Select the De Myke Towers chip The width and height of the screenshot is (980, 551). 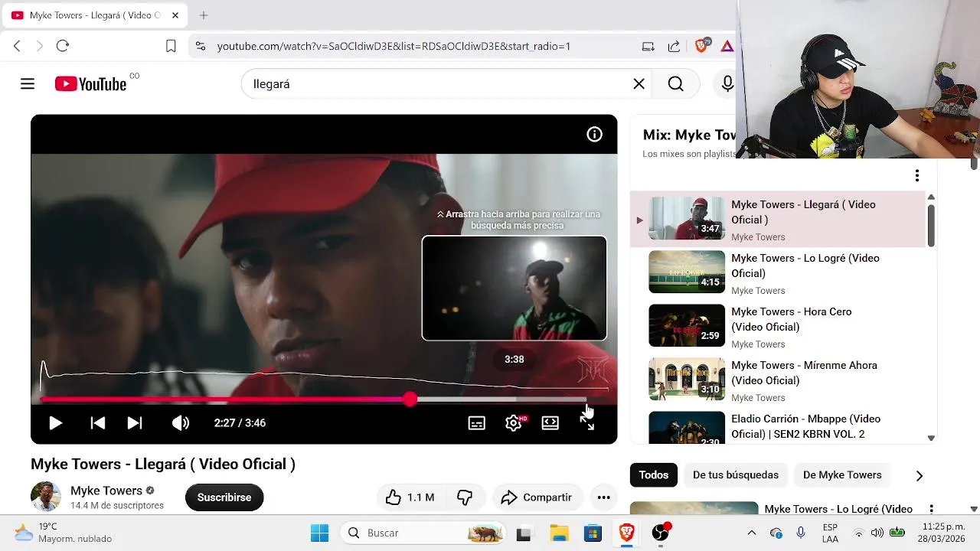pyautogui.click(x=842, y=475)
